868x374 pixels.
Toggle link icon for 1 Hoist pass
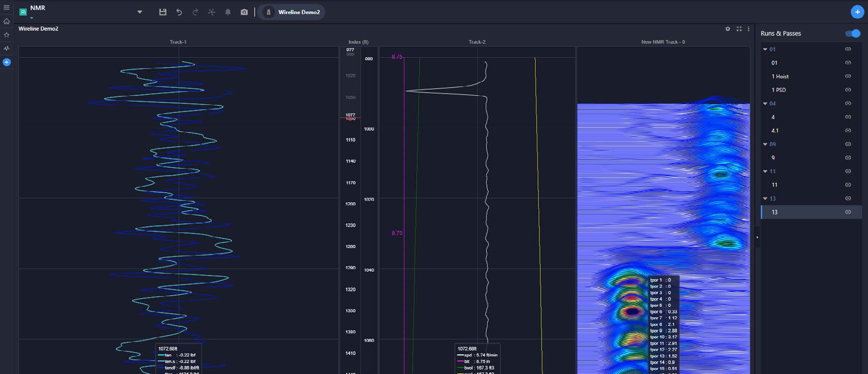click(847, 76)
